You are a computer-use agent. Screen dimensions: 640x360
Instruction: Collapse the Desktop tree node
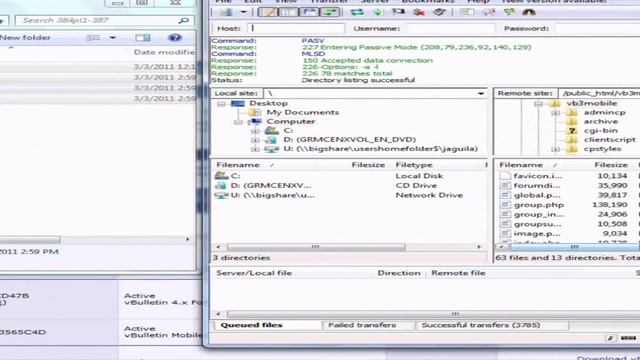(222, 104)
